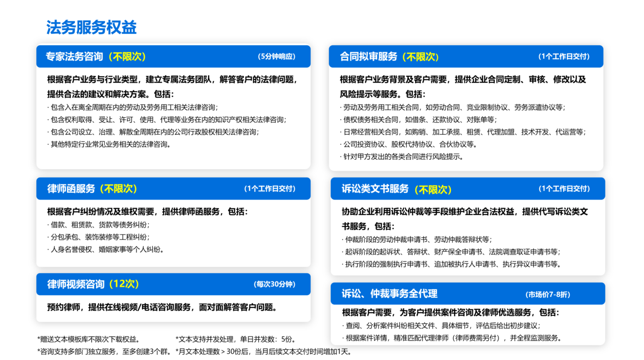The height and width of the screenshot is (360, 644).
Task: Click line 仲裁阶段的劳动仲裁申请书
Action: click(x=416, y=239)
